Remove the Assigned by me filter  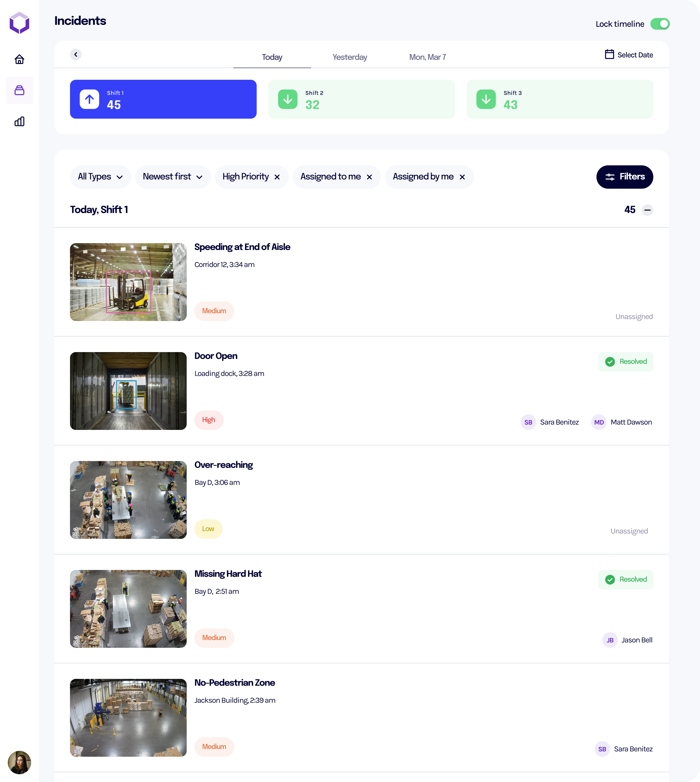pos(462,177)
